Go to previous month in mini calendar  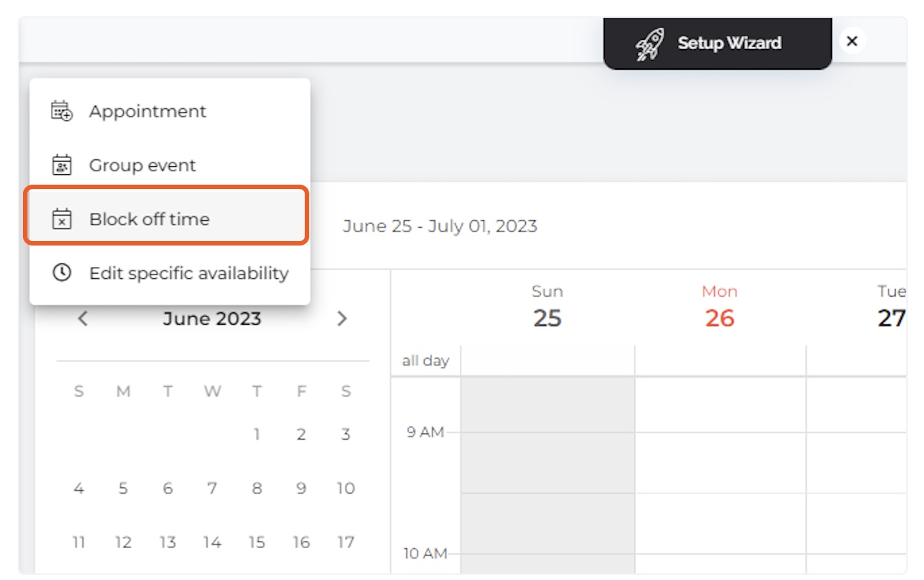[83, 319]
